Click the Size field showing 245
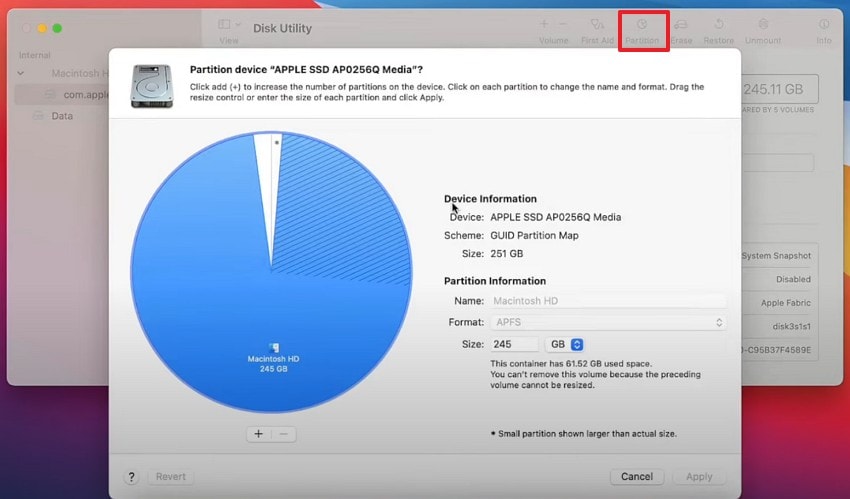 coord(514,345)
